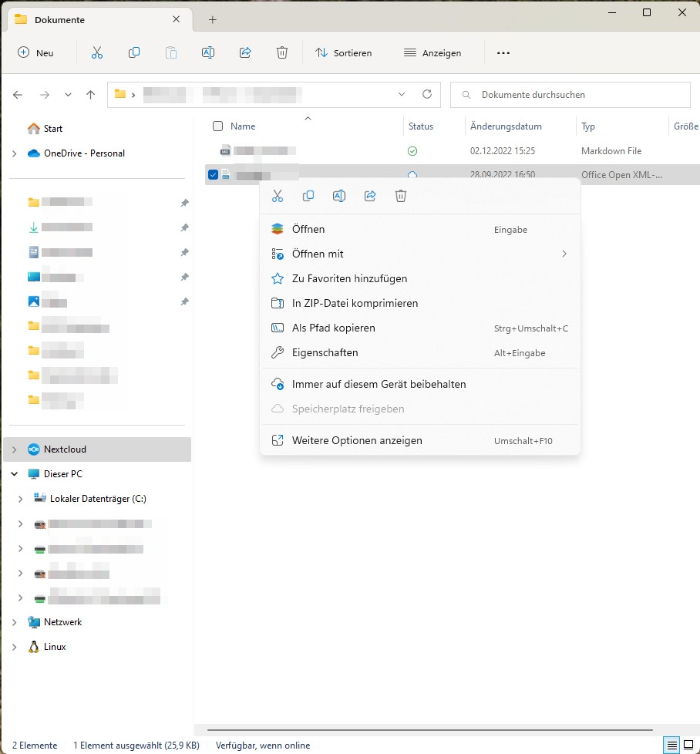This screenshot has width=700, height=754.
Task: Uncheck the checkbox on the selected file
Action: point(213,174)
